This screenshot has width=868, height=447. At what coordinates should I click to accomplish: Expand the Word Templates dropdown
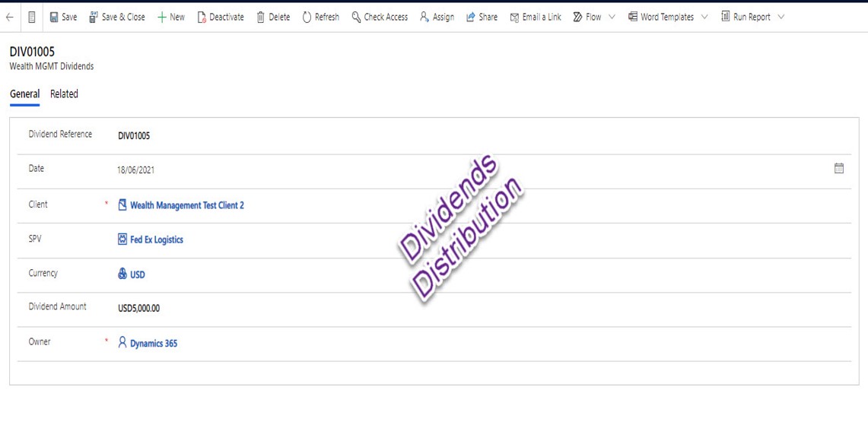[x=704, y=17]
